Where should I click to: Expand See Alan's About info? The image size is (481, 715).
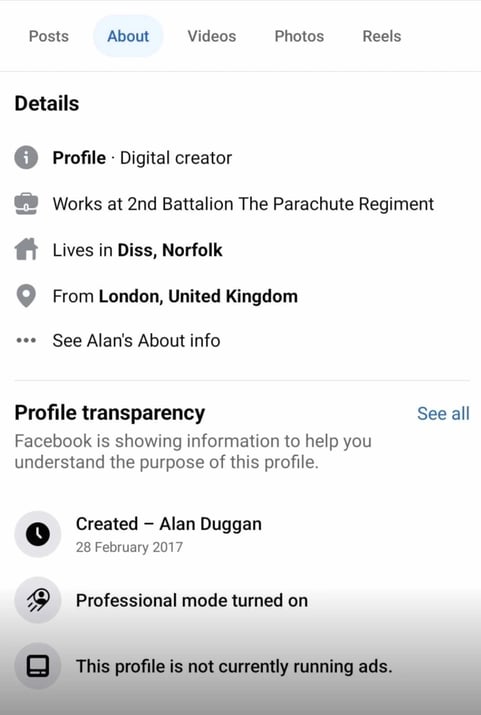(136, 341)
